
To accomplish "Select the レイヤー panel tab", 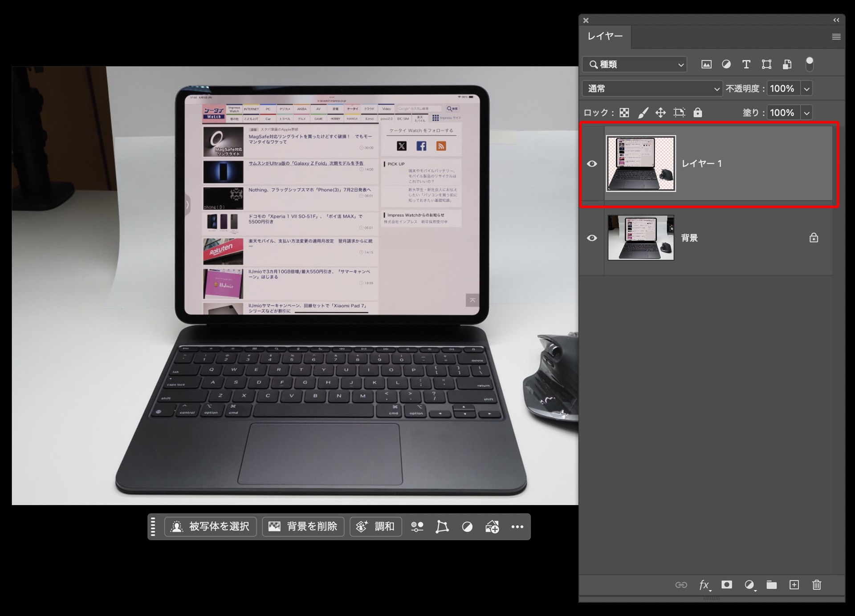I will pos(605,36).
